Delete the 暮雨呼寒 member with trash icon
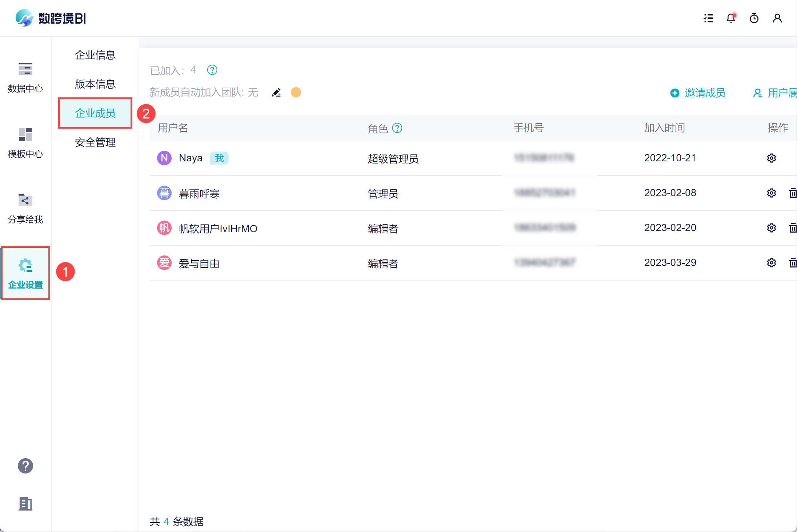The height and width of the screenshot is (532, 797). 793,193
